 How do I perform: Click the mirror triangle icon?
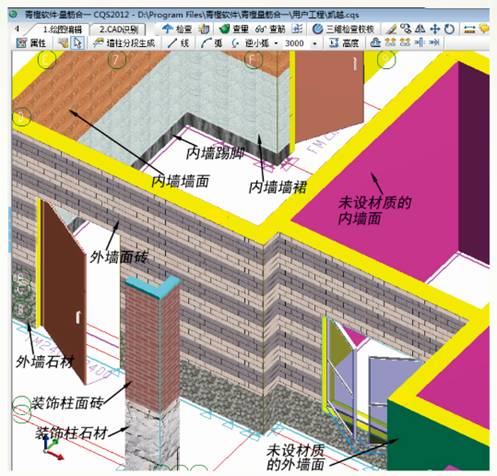point(420,29)
